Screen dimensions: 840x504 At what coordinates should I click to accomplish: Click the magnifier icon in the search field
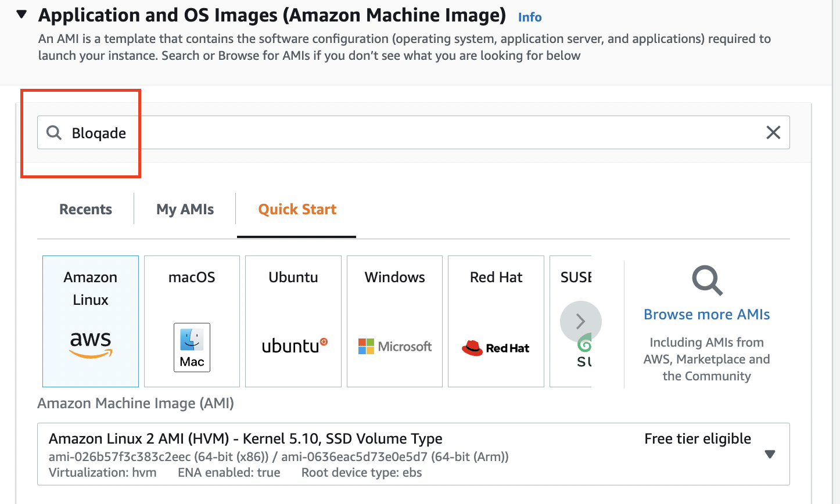54,132
